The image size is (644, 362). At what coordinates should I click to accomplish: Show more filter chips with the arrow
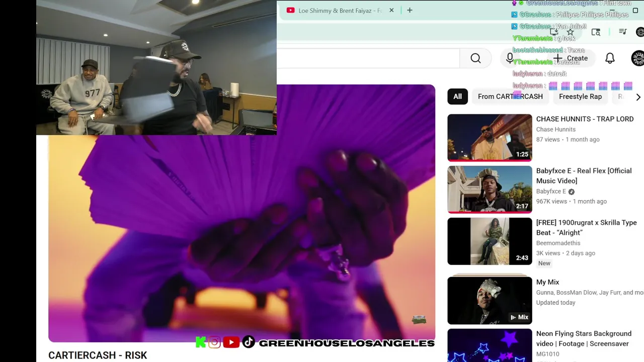coord(638,97)
